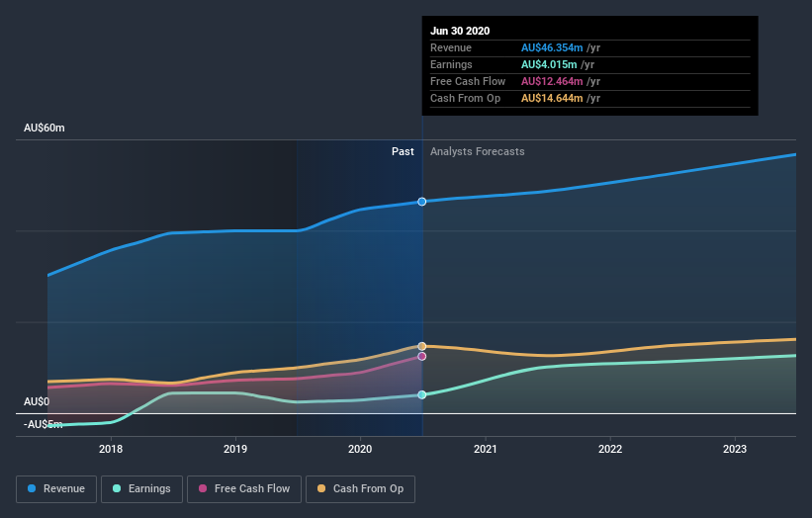Click the -AU$5m y-axis label
Image resolution: width=812 pixels, height=518 pixels.
click(x=44, y=424)
